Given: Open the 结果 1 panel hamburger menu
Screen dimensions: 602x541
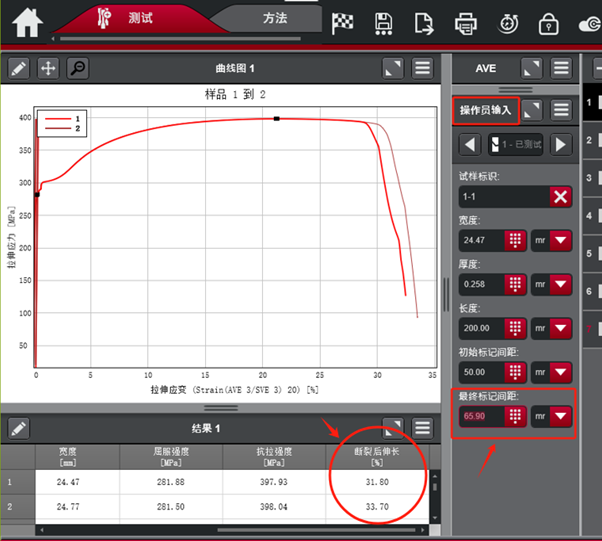Looking at the screenshot, I should [423, 428].
